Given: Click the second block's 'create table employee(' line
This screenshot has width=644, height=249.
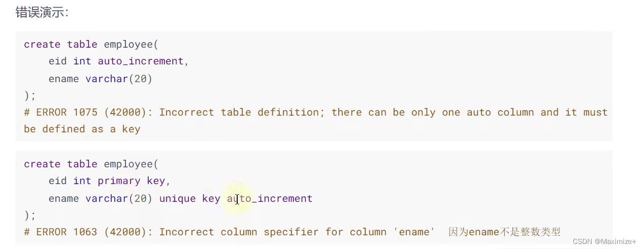Looking at the screenshot, I should click(x=91, y=164).
